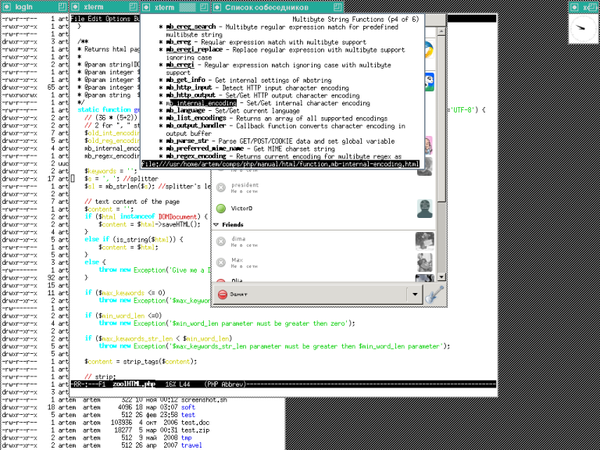Click the guitar icon in the buddy list
Viewport: 600px width, 450px height.
tap(435, 295)
